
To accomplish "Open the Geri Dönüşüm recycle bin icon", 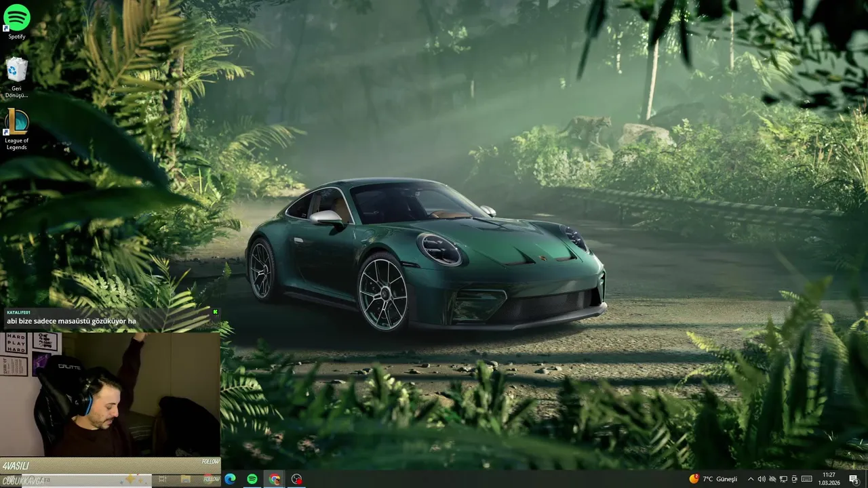I will [16, 78].
